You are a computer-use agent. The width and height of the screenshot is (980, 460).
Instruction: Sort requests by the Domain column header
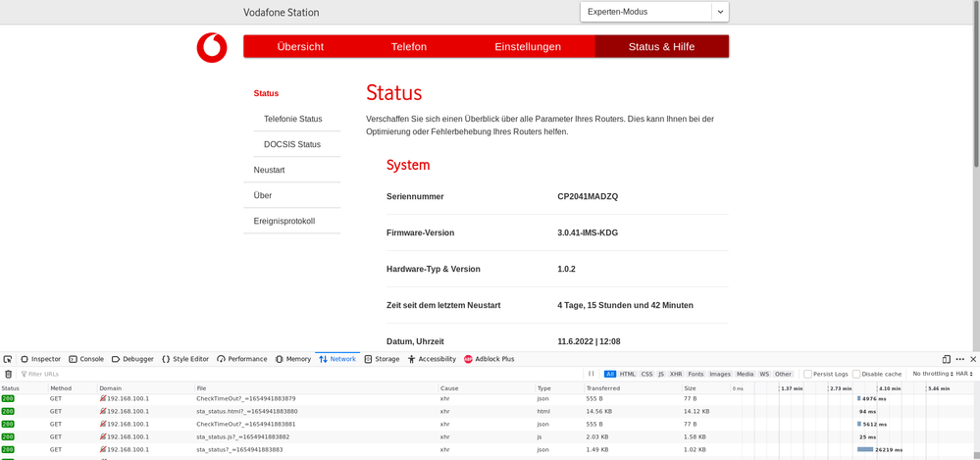(145, 388)
